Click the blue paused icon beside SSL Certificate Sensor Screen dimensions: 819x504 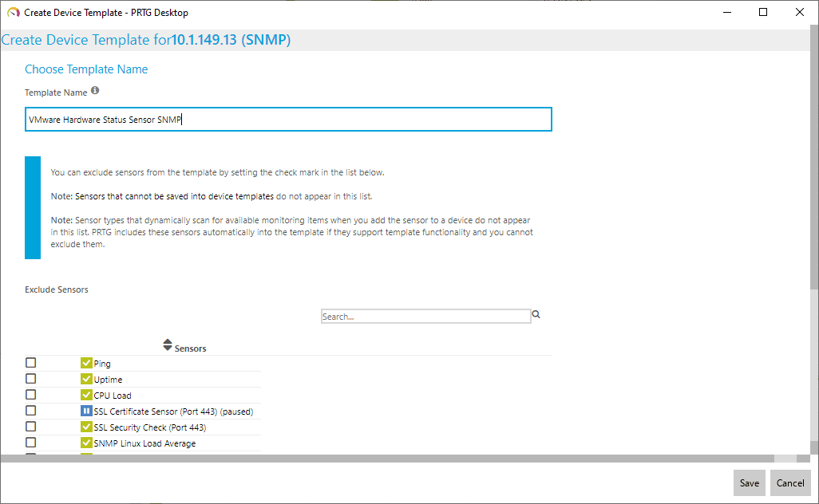(x=86, y=411)
